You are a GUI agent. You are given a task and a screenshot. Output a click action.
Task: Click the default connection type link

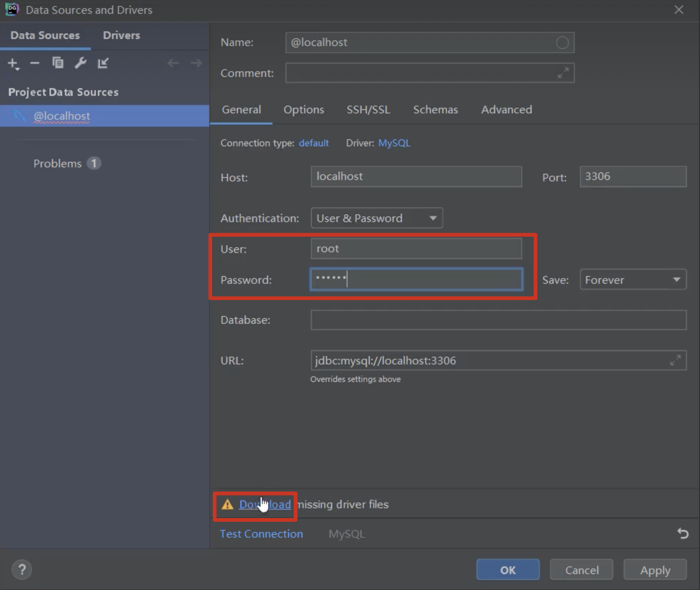coord(314,143)
